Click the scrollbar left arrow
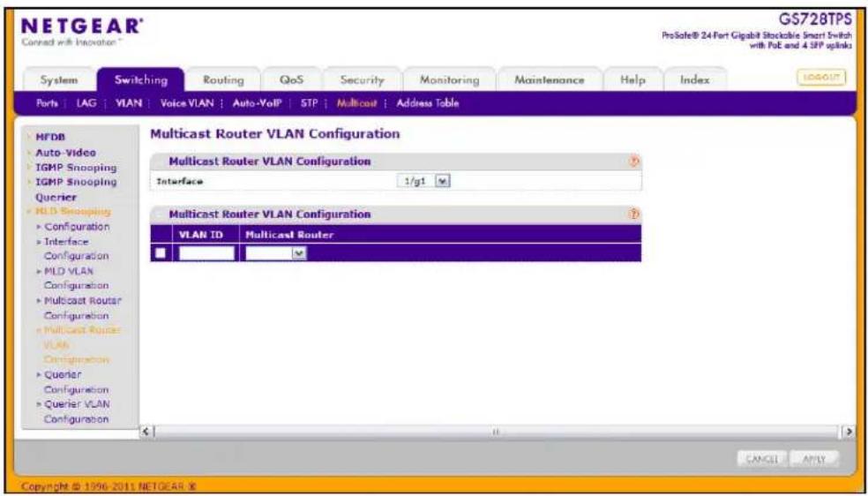 146,432
